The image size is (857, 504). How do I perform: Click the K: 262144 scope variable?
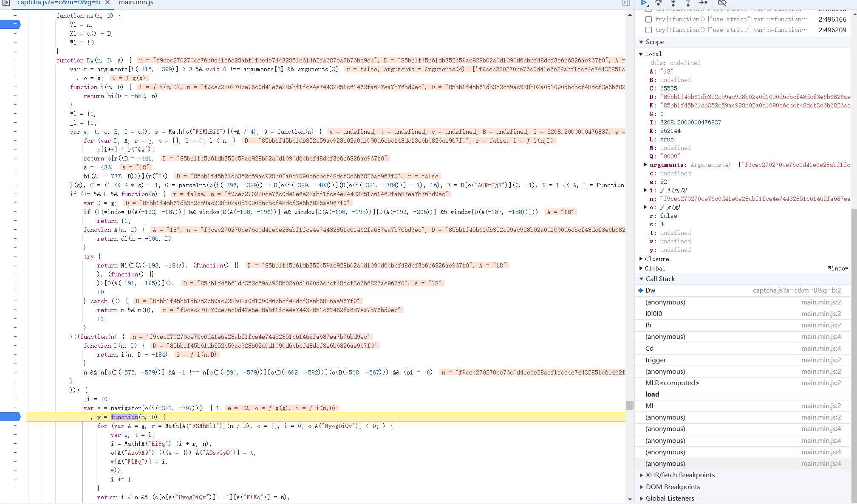coord(665,131)
